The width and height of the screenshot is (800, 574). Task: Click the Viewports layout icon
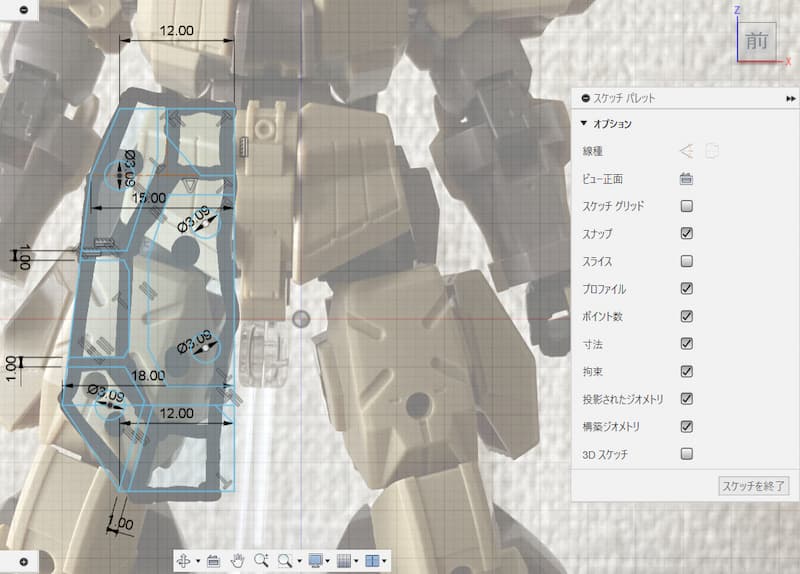(372, 561)
